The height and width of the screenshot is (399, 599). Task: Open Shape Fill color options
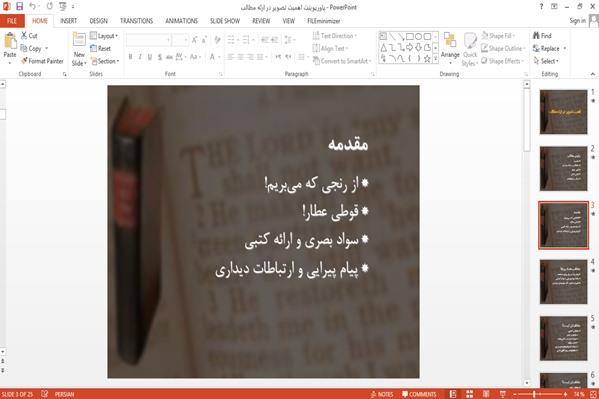coord(498,36)
